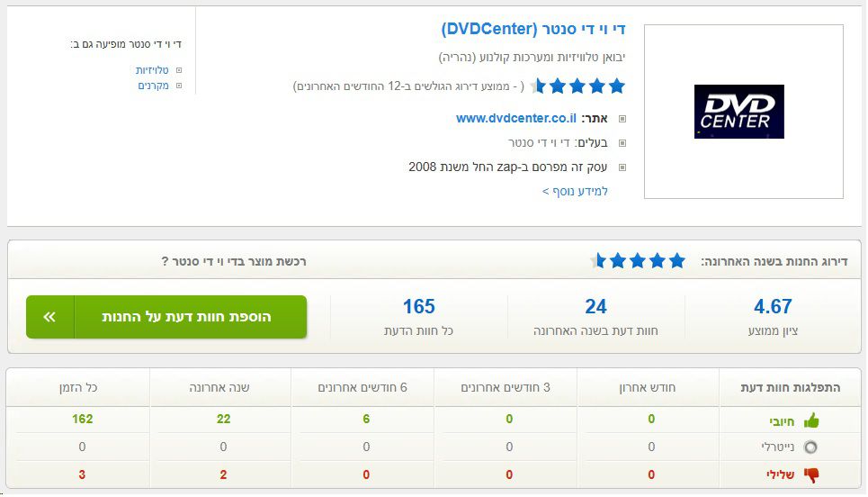The height and width of the screenshot is (497, 868).
Task: Click the bullet icon next to מקרנים
Action: pos(179,86)
